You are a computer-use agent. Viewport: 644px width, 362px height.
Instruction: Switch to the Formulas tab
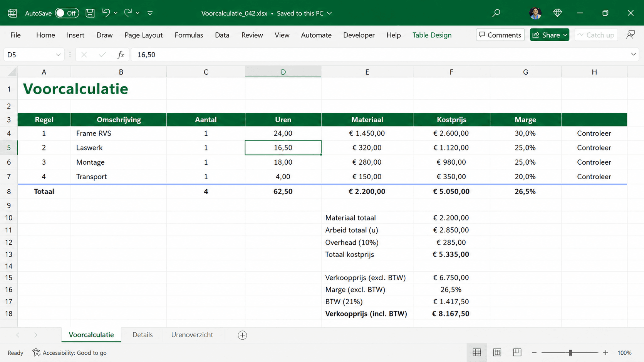point(189,35)
